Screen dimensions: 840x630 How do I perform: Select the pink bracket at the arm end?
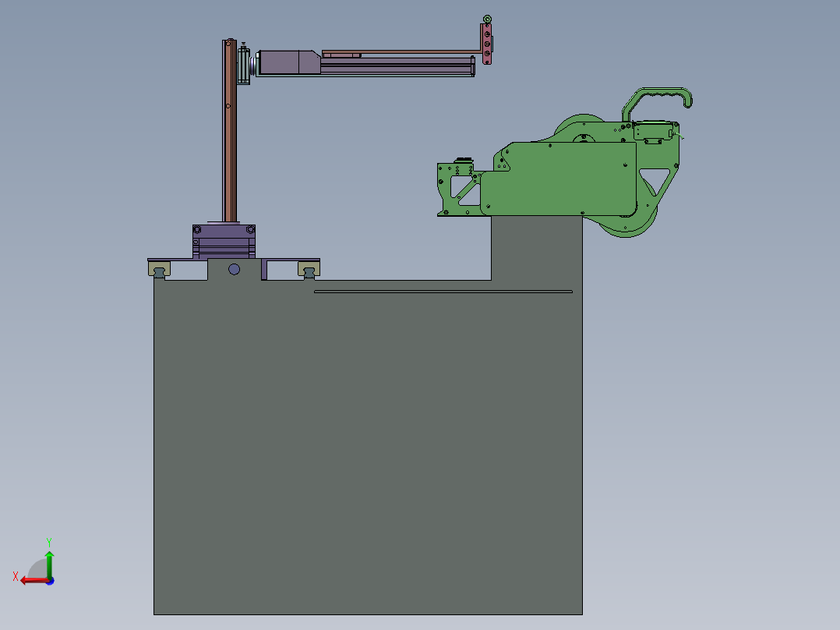(486, 44)
